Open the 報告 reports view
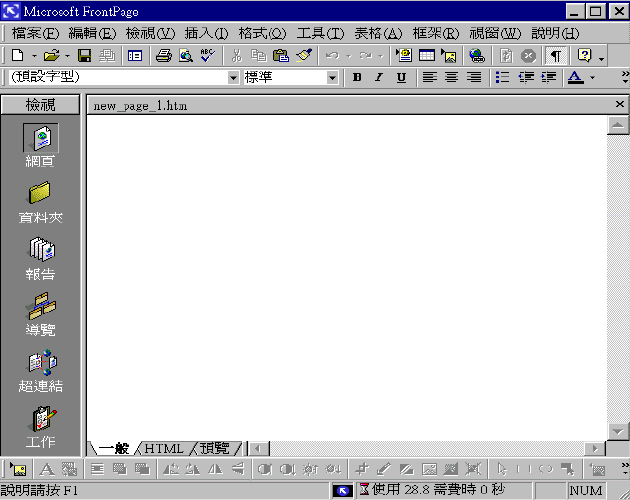Image resolution: width=630 pixels, height=500 pixels. click(x=40, y=258)
